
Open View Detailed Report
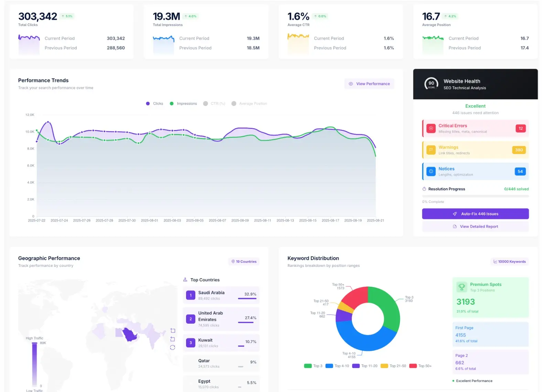click(475, 227)
